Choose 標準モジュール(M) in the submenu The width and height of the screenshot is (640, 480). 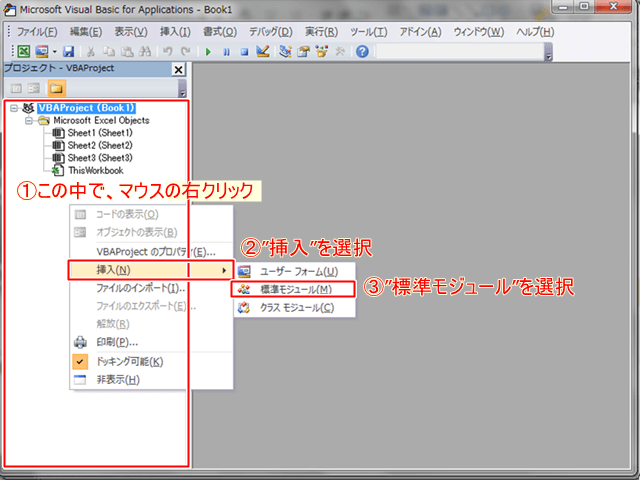(293, 289)
